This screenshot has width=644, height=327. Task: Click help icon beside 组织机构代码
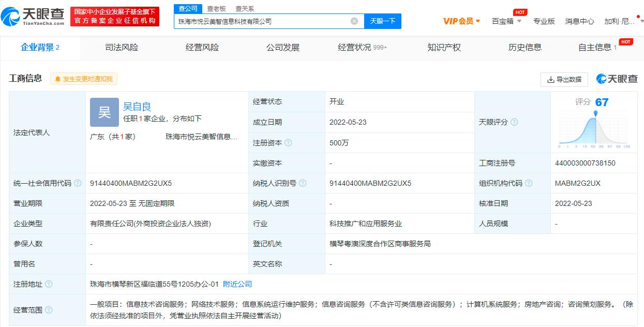527,183
